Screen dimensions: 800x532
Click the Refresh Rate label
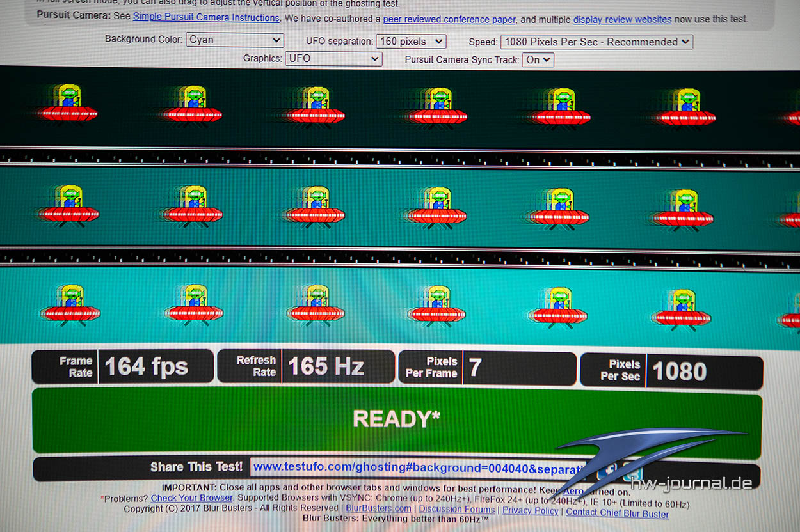(x=256, y=366)
